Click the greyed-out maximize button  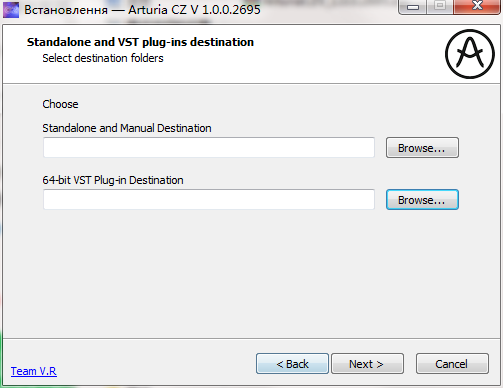[x=440, y=7]
